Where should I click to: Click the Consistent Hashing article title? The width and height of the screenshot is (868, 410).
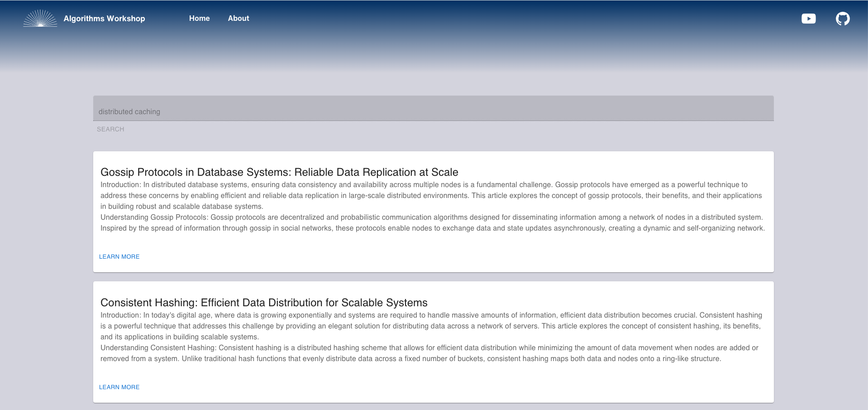click(264, 303)
